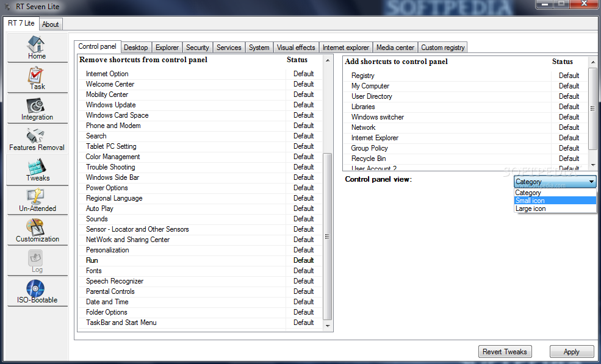Click the RT Seven Lite title bar icon

[x=7, y=7]
